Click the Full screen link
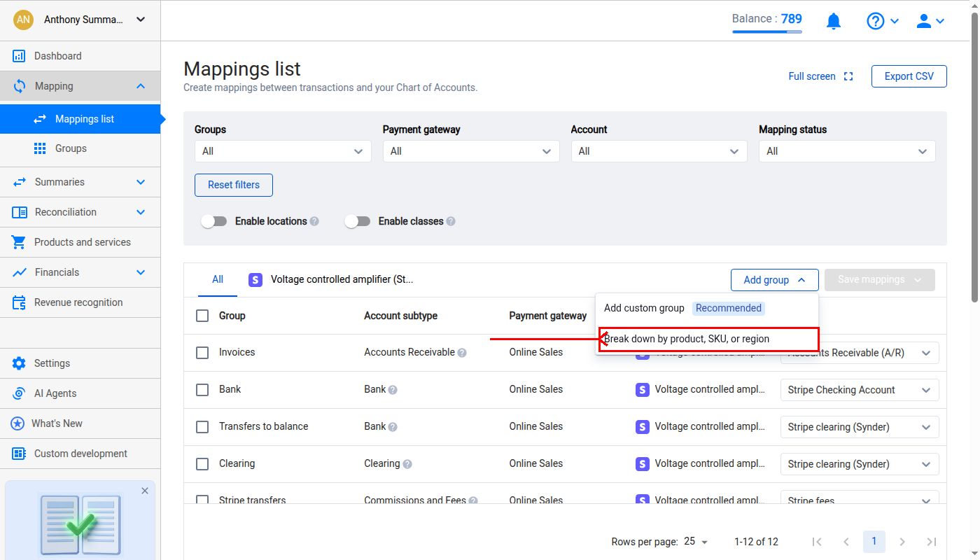980x560 pixels. click(x=812, y=76)
